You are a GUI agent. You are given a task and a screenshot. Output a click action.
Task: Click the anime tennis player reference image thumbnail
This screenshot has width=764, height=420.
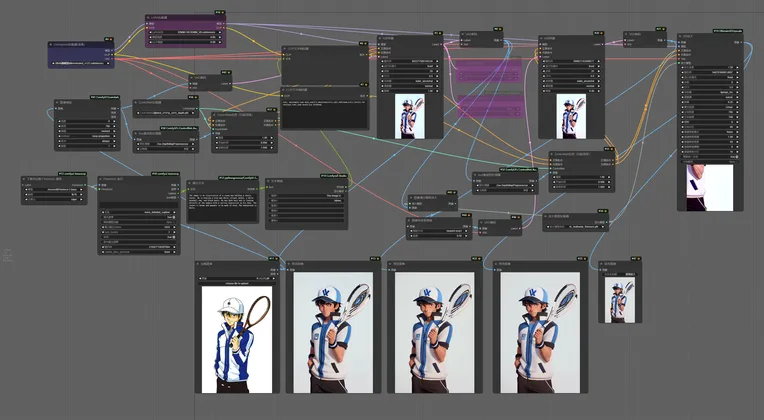point(236,340)
